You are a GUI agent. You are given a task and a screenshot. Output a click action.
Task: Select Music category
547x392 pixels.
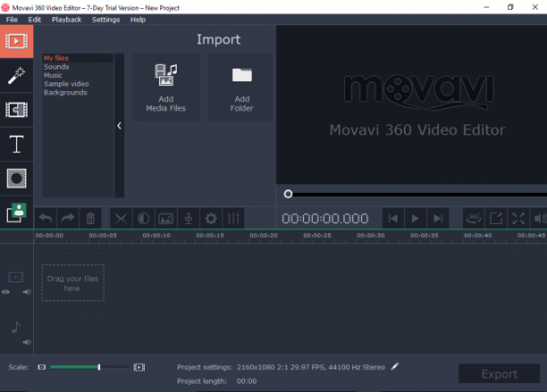click(53, 75)
